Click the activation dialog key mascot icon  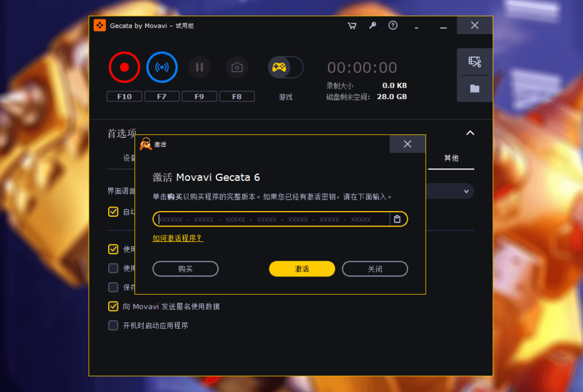pyautogui.click(x=146, y=144)
